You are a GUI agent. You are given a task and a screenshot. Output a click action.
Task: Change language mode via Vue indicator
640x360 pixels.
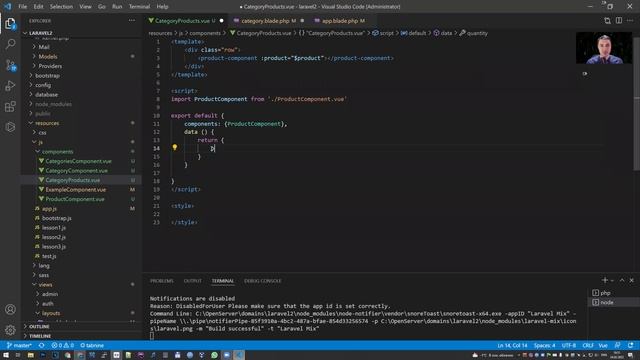tap(603, 345)
